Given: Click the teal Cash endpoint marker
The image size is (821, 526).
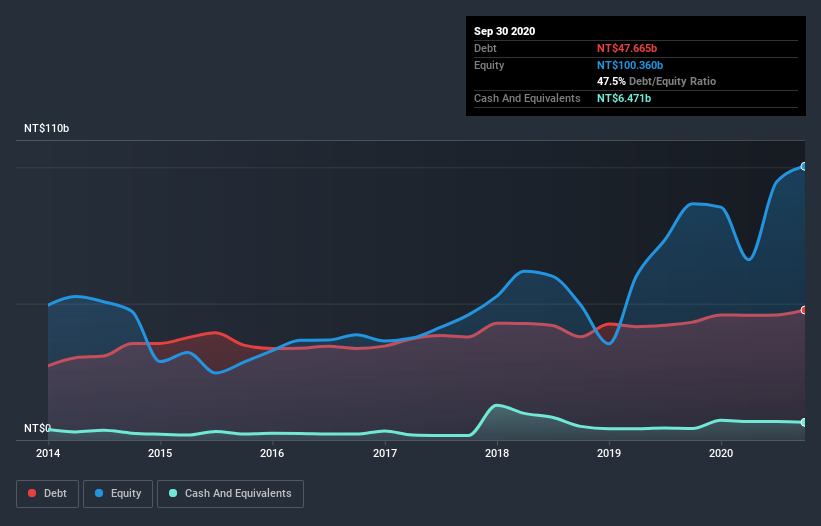Looking at the screenshot, I should click(804, 422).
